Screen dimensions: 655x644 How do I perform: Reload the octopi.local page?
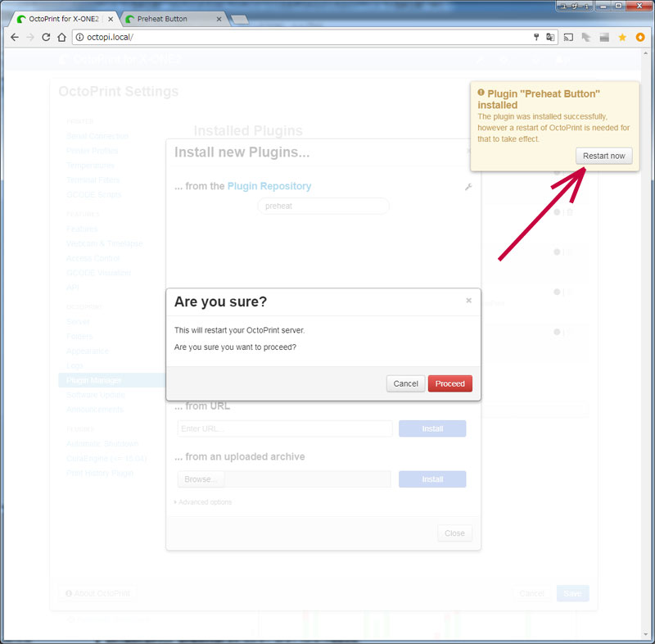pyautogui.click(x=46, y=37)
